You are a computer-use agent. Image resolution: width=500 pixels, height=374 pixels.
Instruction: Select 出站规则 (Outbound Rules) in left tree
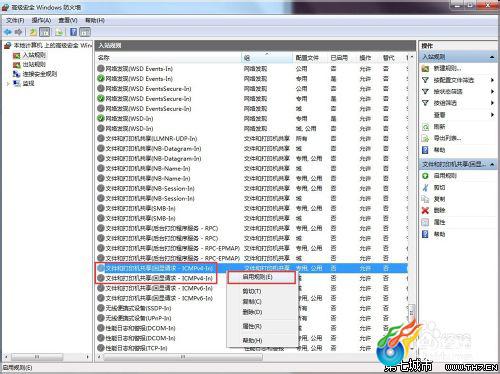coord(34,64)
